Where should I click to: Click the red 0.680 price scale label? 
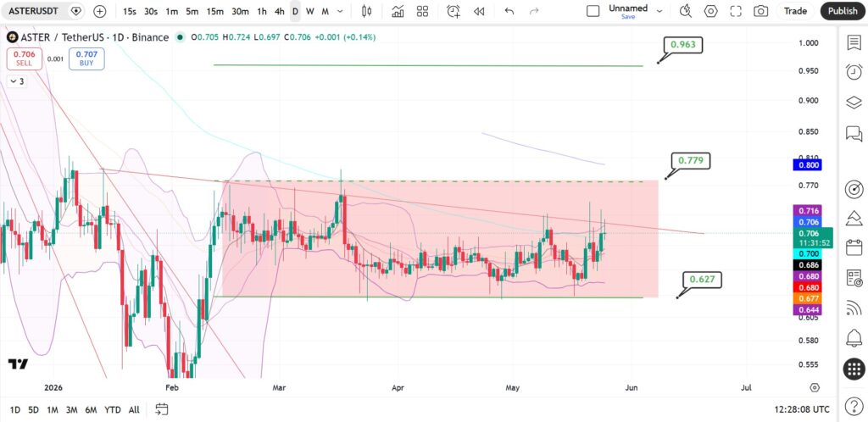click(807, 287)
